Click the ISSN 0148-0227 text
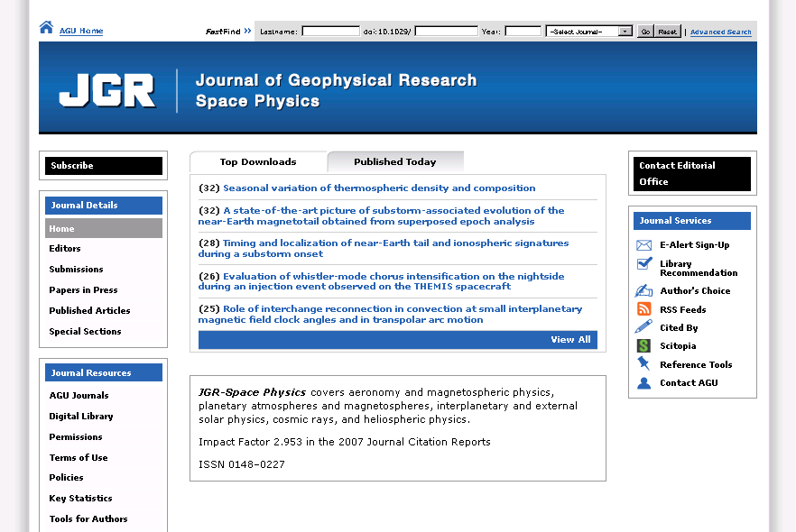This screenshot has height=532, width=796. tap(242, 464)
